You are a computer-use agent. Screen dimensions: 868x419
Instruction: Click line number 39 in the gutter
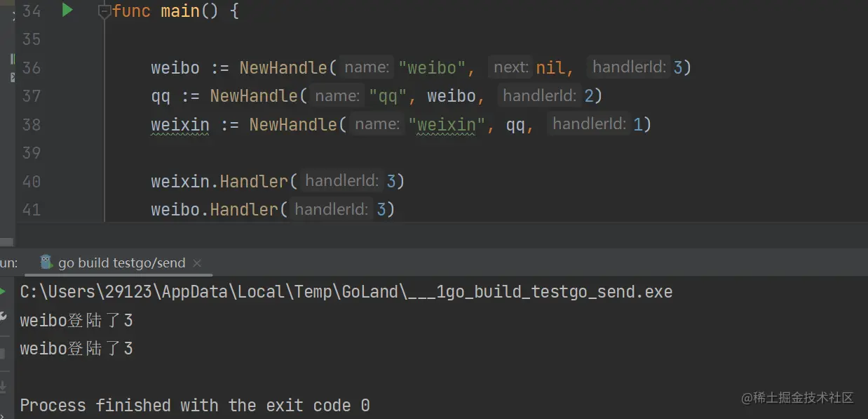[x=32, y=153]
